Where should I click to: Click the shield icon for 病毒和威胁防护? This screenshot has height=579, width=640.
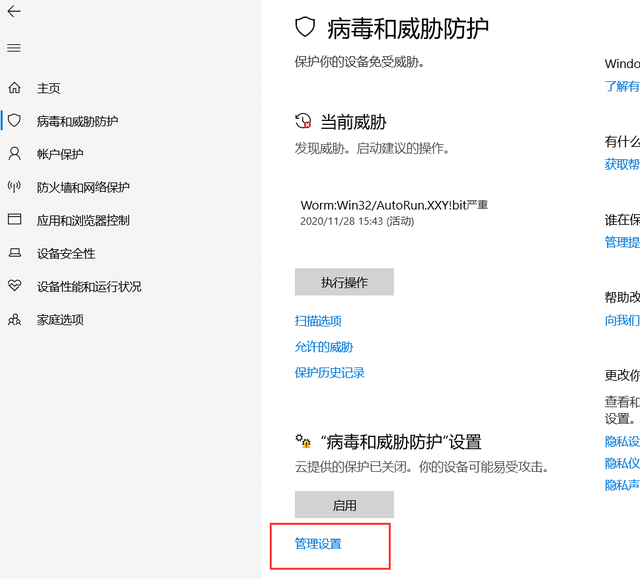pyautogui.click(x=14, y=121)
